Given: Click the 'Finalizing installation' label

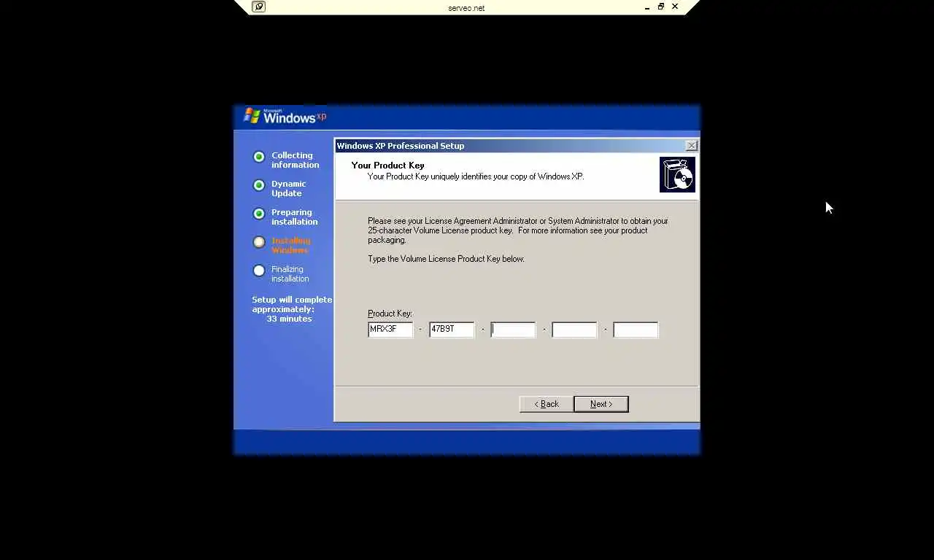Looking at the screenshot, I should 290,274.
